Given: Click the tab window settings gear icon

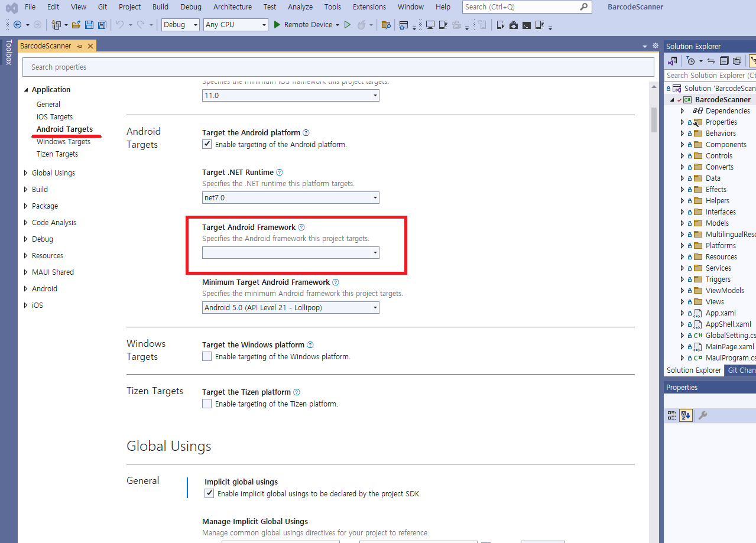Looking at the screenshot, I should pyautogui.click(x=655, y=45).
